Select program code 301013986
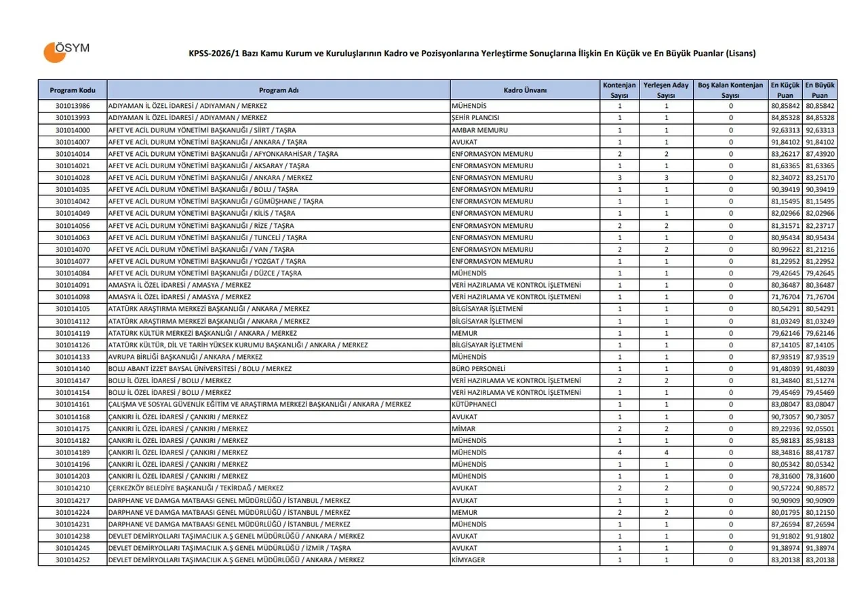868x603 pixels. (73, 106)
